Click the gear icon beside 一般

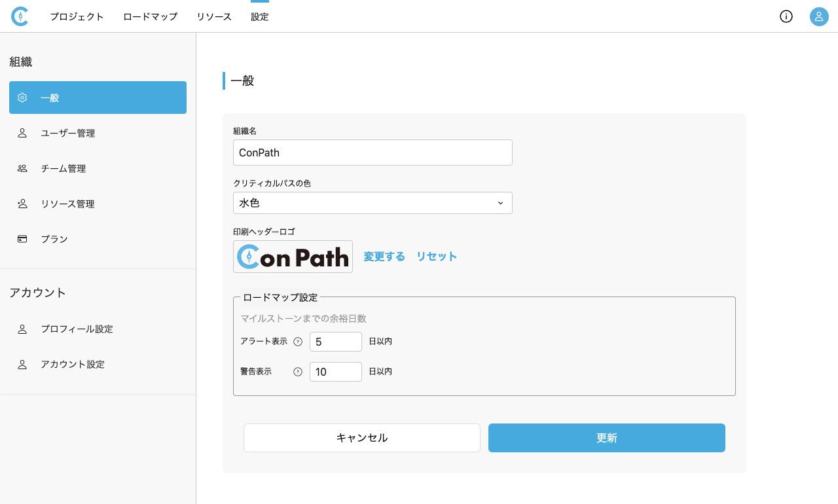(22, 98)
